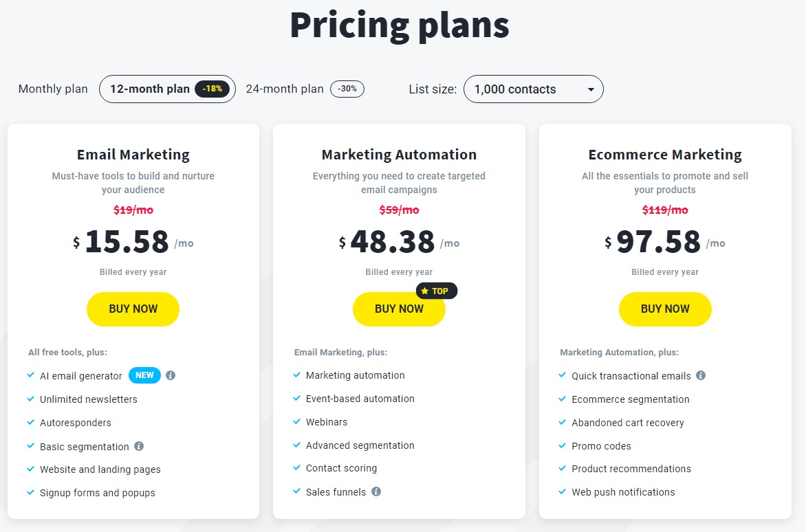The height and width of the screenshot is (532, 806).
Task: Click info icon beside Basic segmentation
Action: tap(139, 446)
